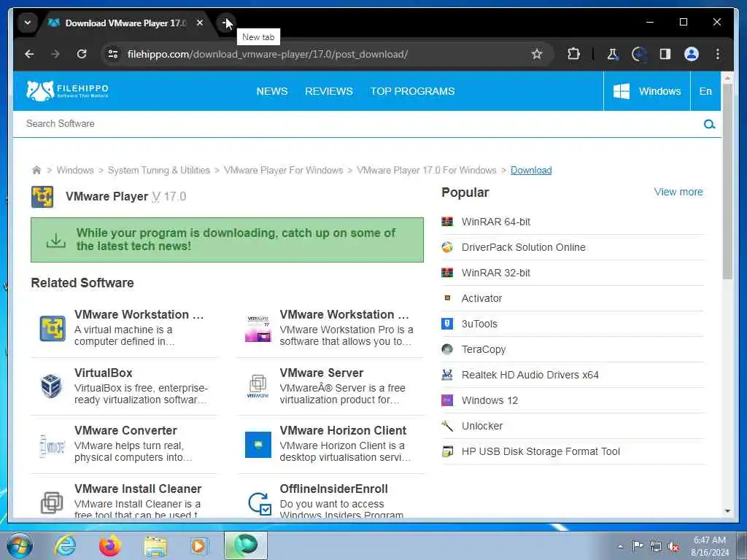Image resolution: width=747 pixels, height=560 pixels.
Task: Open the Unlocker link
Action: coord(481,426)
